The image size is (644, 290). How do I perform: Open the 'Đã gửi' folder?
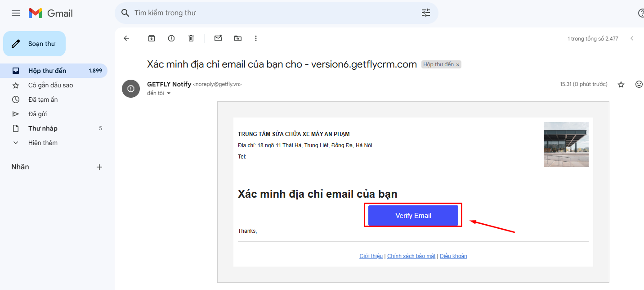click(37, 114)
